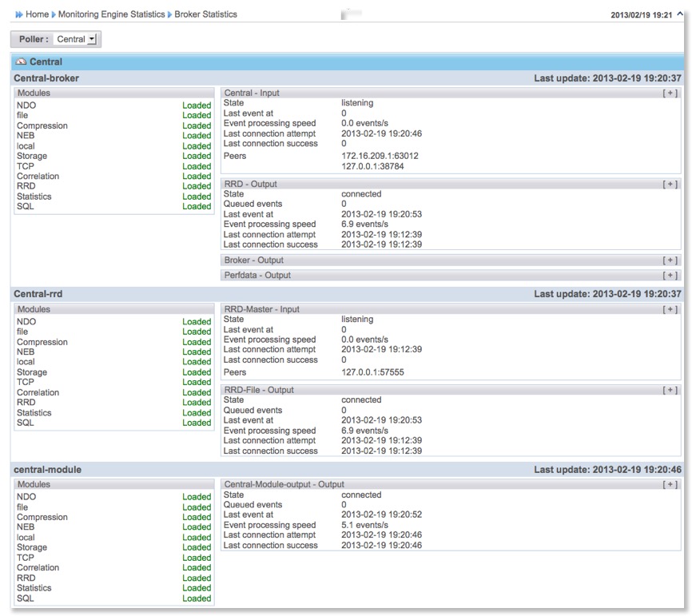Expand the Central-Module-output - Output panel
692x616 pixels.
tap(670, 484)
